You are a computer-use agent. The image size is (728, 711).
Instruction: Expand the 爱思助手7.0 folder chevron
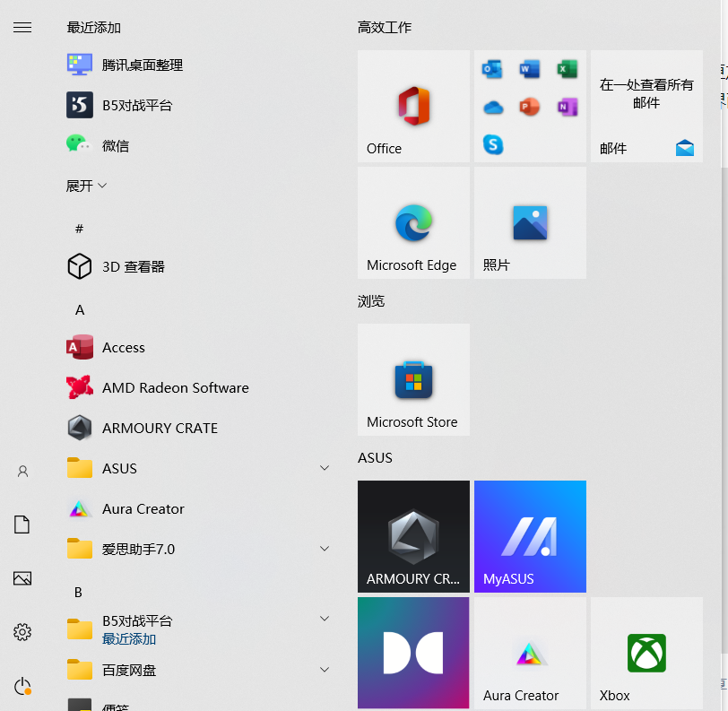click(x=325, y=549)
